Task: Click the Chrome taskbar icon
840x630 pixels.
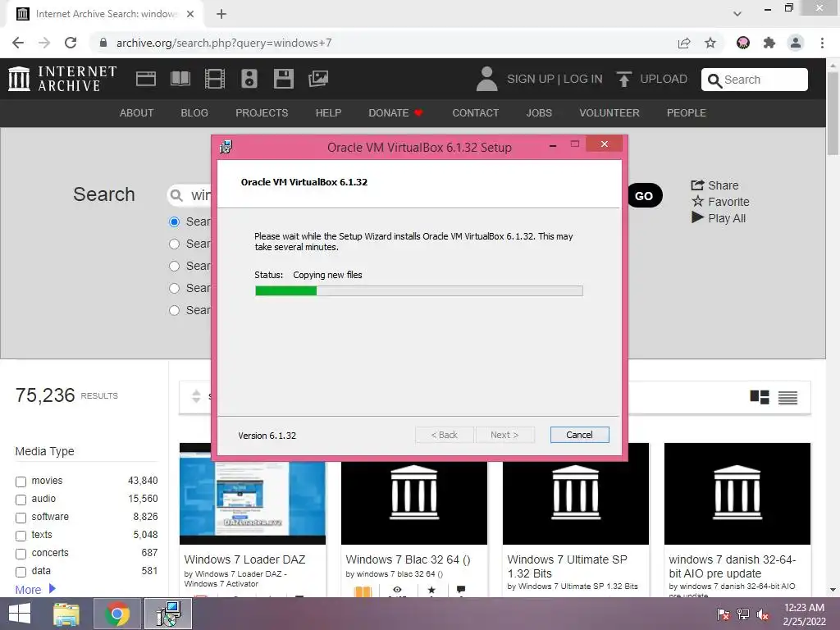Action: coord(117,614)
